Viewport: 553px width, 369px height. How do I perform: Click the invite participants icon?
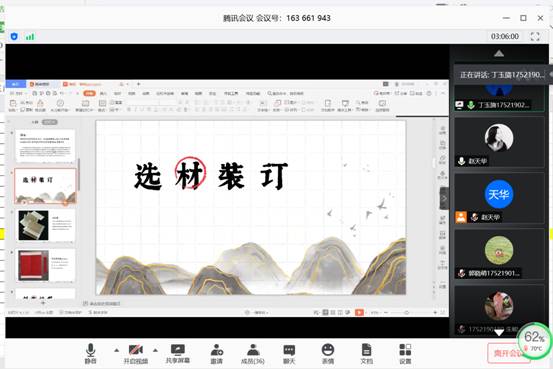217,354
